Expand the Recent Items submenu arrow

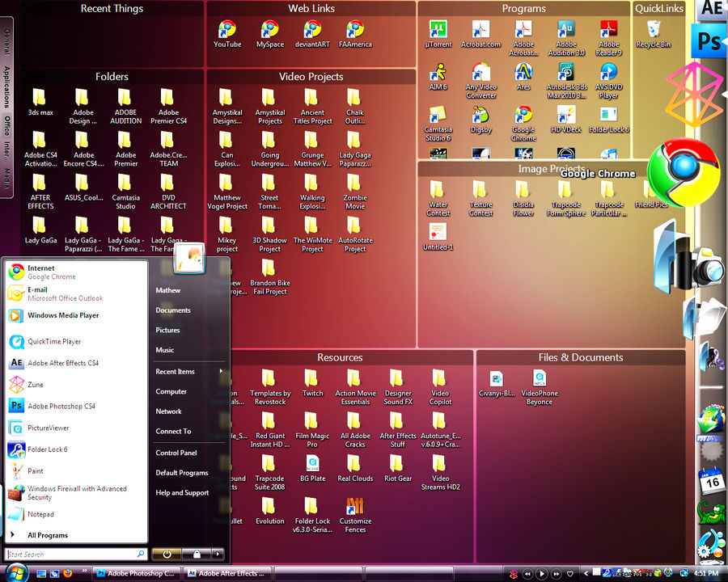221,371
